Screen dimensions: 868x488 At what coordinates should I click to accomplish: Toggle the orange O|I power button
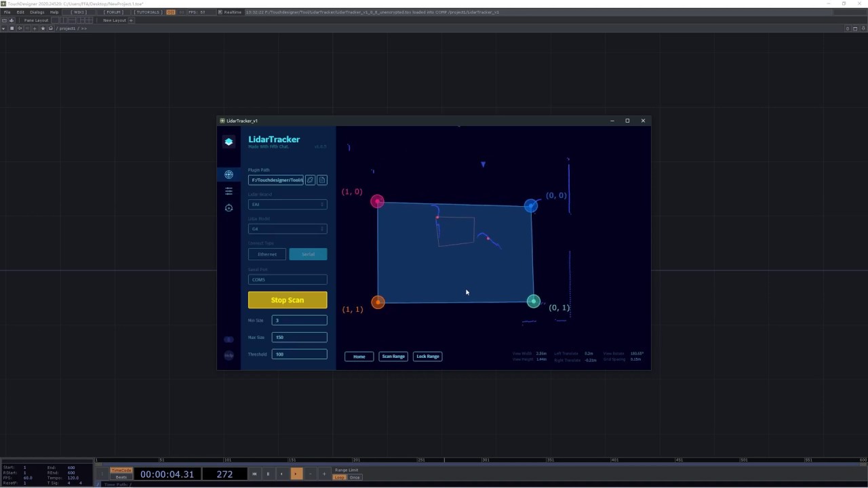[x=171, y=12]
